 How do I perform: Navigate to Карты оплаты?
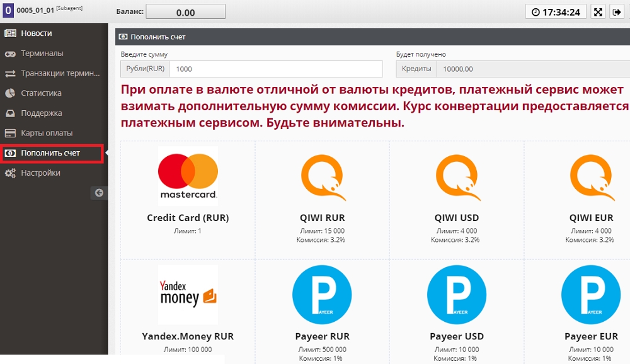47,133
